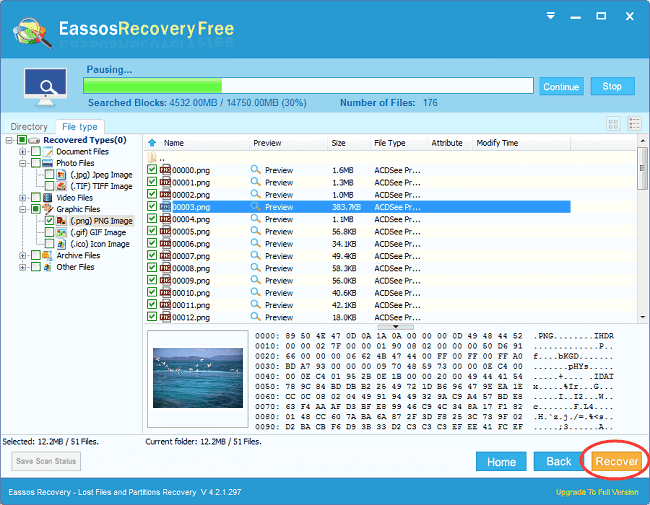Viewport: 650px width, 505px height.
Task: Select the 00010.png file name
Action: pos(191,293)
